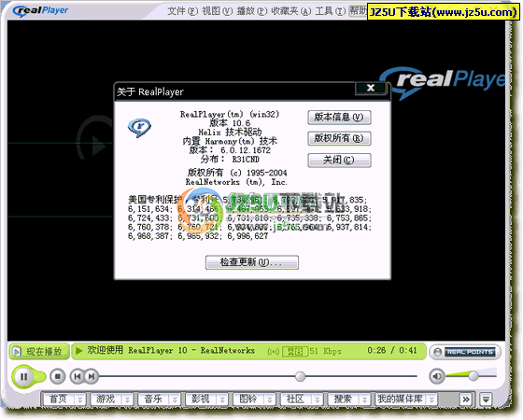Viewport: 523px width, 420px height.
Task: Open the 视图(V) menu
Action: (217, 11)
